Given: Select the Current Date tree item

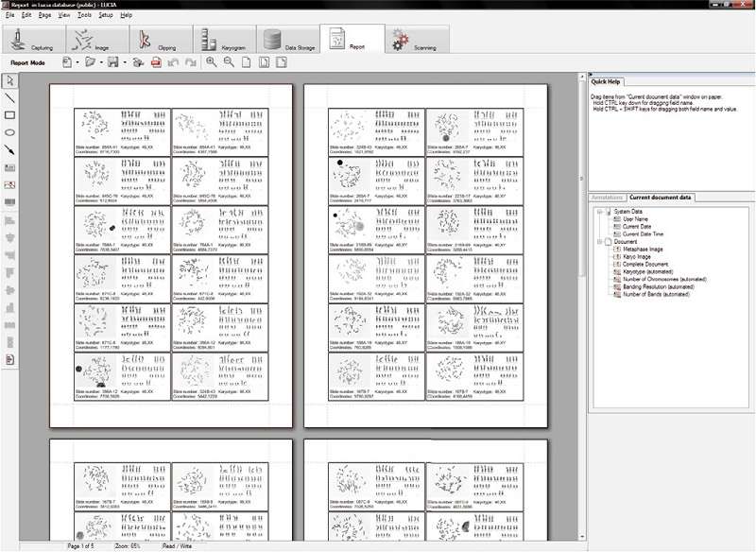Looking at the screenshot, I should coord(636,227).
